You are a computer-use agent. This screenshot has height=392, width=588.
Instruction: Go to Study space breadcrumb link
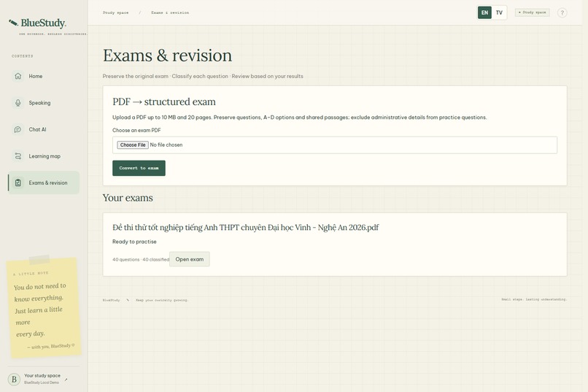tap(115, 12)
